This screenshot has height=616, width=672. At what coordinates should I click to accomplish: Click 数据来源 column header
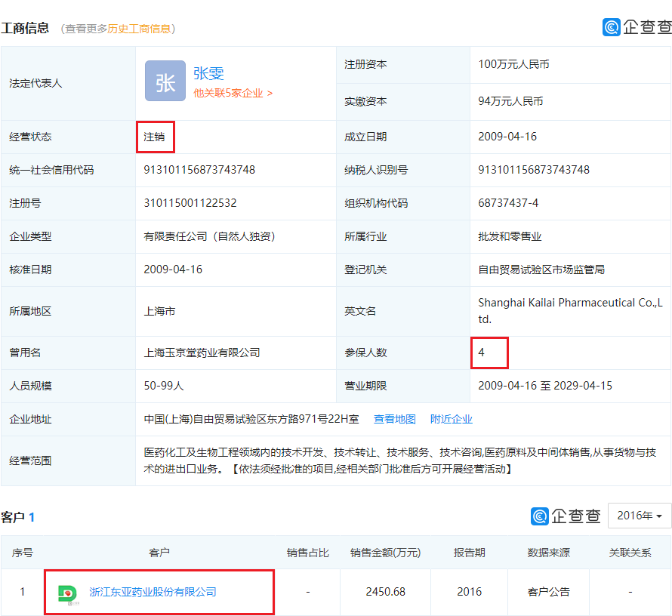click(549, 553)
